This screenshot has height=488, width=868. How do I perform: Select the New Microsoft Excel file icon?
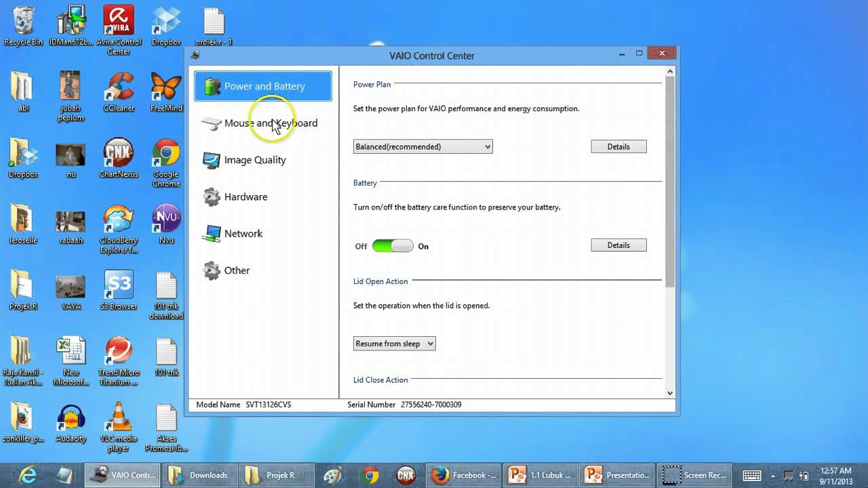(71, 361)
